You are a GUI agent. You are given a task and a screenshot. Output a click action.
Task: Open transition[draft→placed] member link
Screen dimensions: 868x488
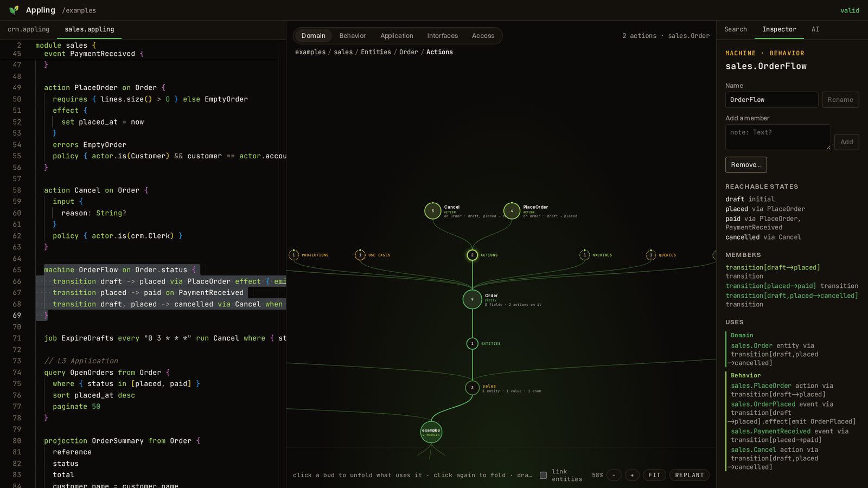tap(773, 267)
